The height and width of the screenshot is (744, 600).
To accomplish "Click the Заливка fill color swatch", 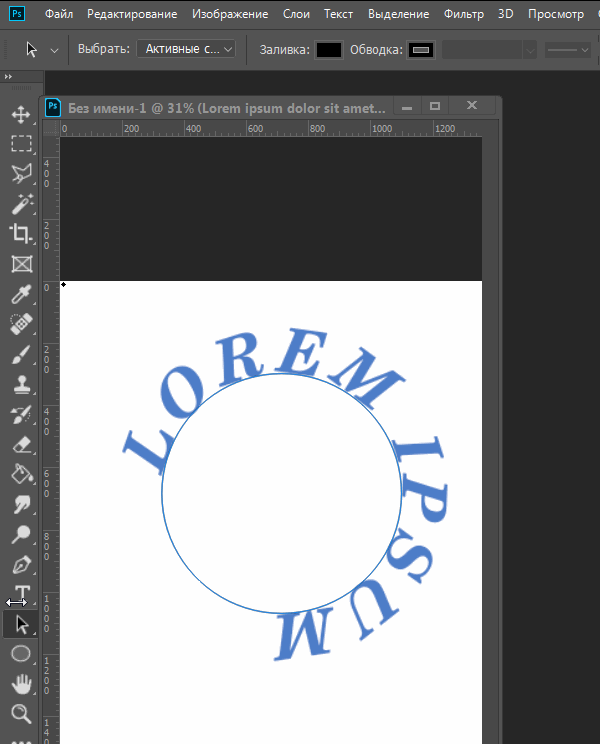I will 329,49.
